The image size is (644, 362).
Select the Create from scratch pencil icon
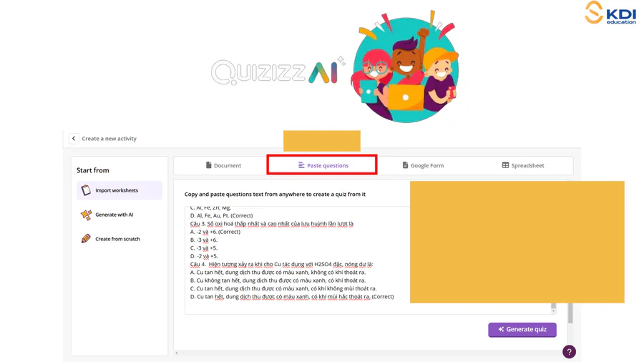click(86, 238)
